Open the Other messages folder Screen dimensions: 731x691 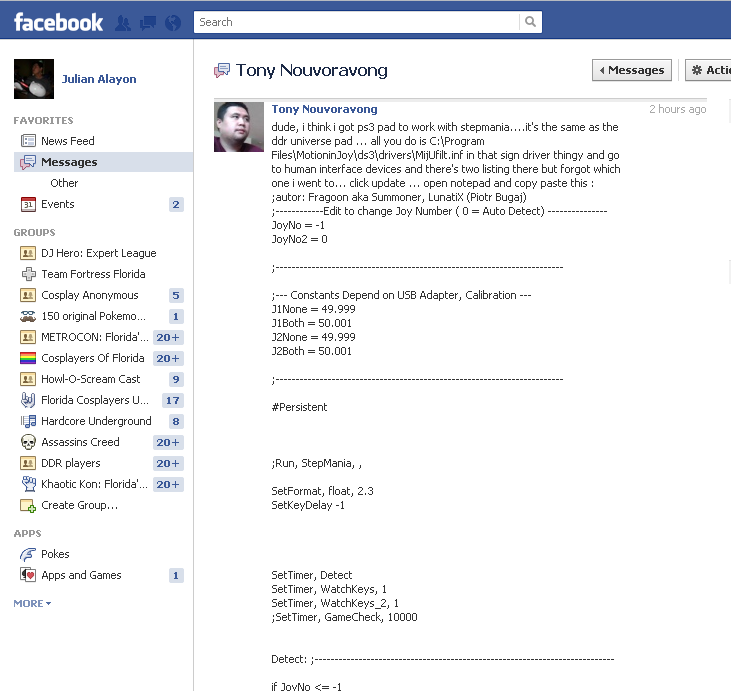(x=64, y=183)
